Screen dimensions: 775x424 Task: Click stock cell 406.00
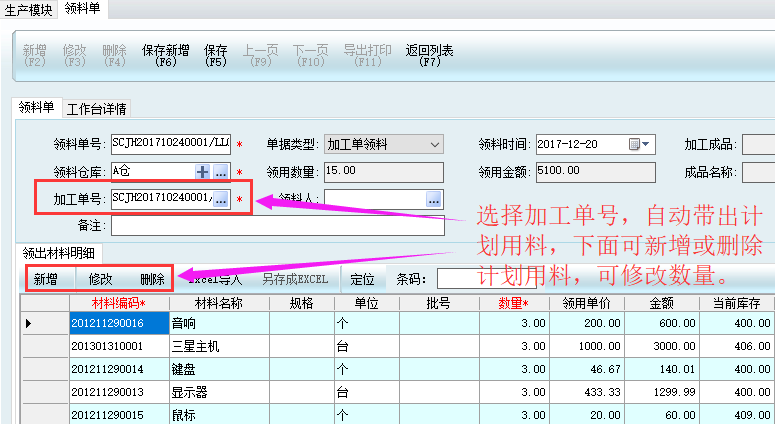click(x=736, y=346)
